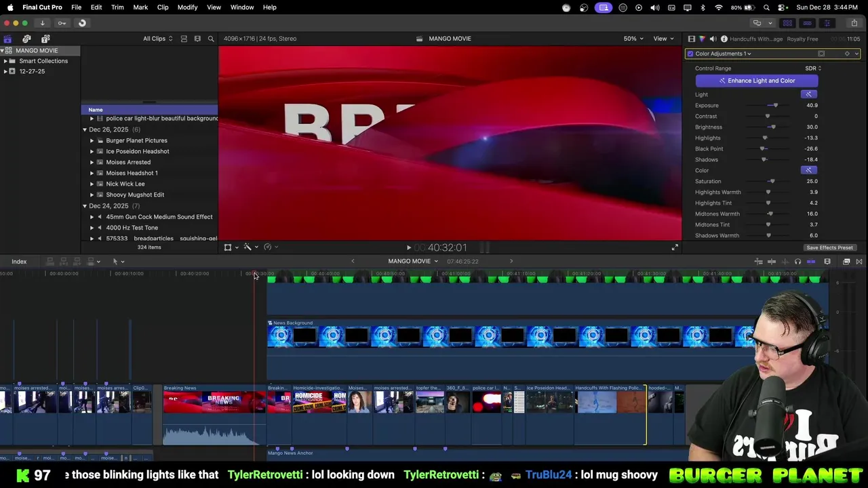Open the Trim menu
868x488 pixels.
pyautogui.click(x=117, y=7)
